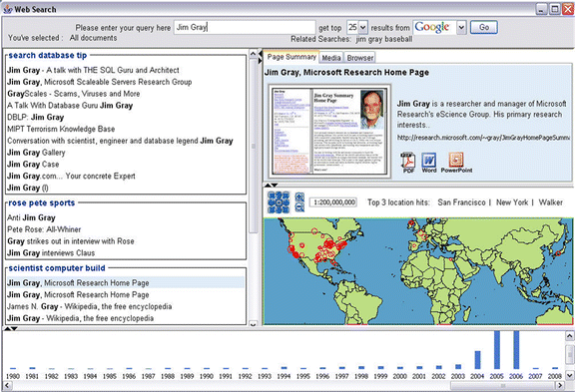The image size is (575, 392).
Task: Click the horizontal scrollbar thumb under timeline
Action: 503,385
